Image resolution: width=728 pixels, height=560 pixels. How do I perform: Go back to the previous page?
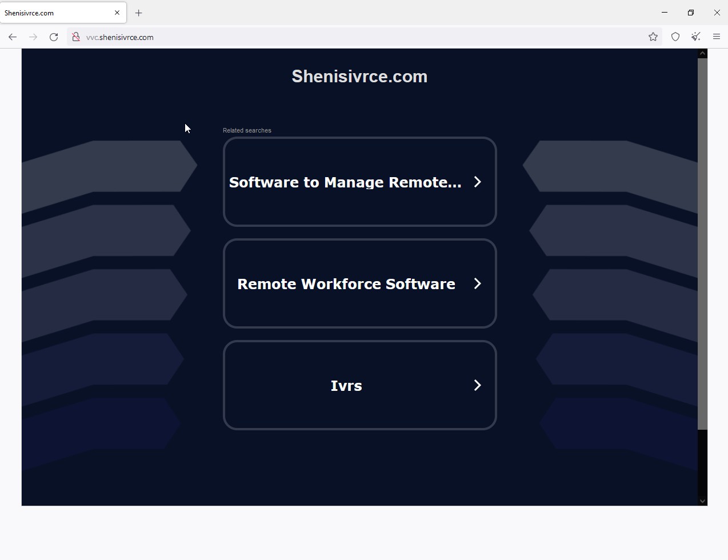pos(13,37)
